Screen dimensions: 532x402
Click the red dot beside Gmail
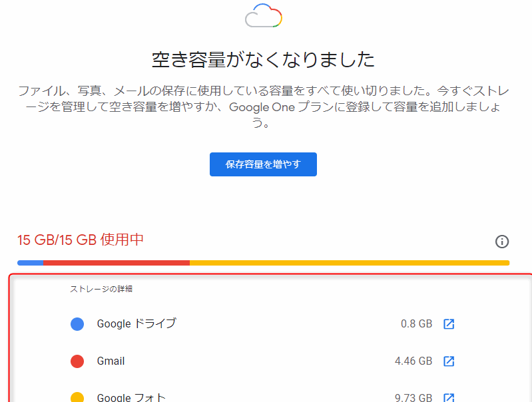[77, 361]
